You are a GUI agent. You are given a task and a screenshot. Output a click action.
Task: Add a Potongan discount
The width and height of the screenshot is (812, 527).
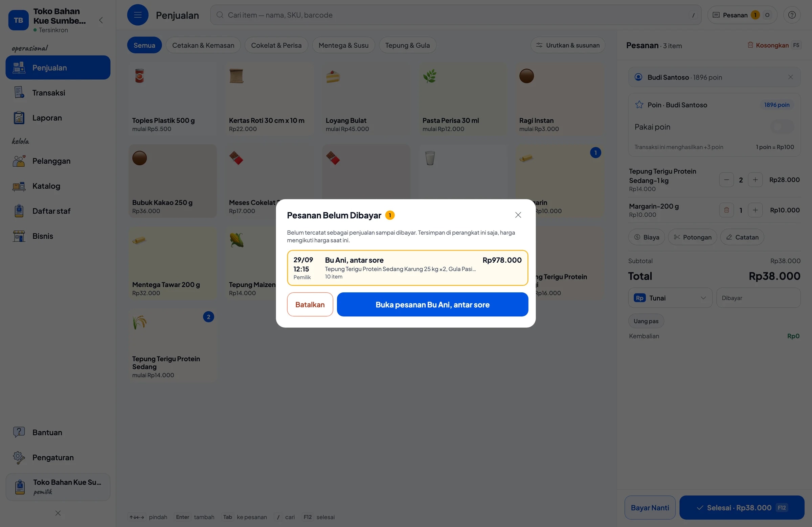click(692, 237)
